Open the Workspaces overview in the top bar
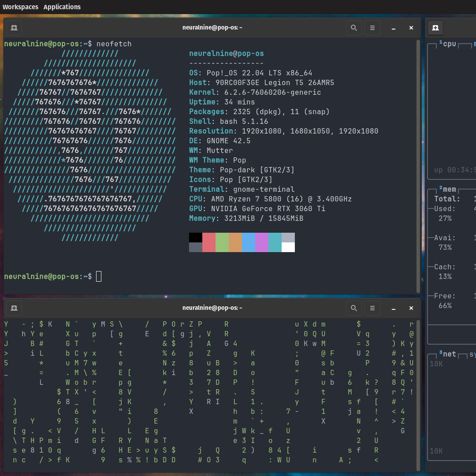476x476 pixels. [20, 7]
